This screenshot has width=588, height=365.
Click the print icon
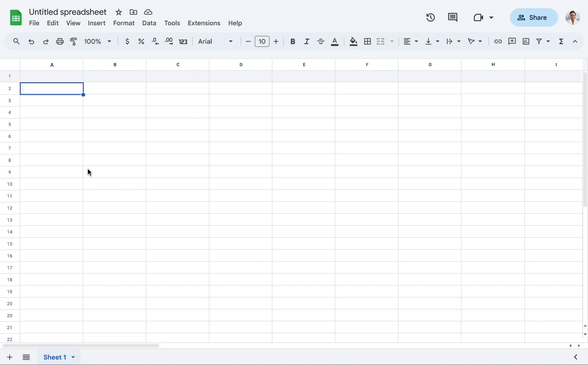pyautogui.click(x=60, y=41)
